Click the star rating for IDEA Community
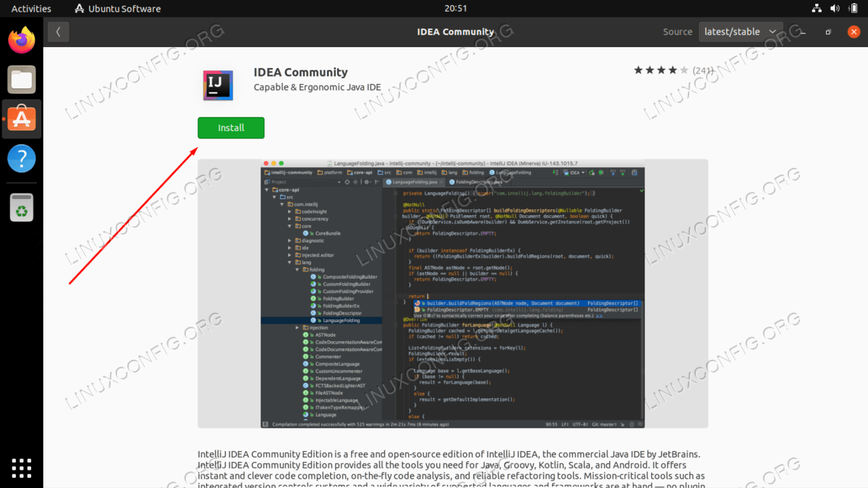Image resolution: width=868 pixels, height=488 pixels. (661, 70)
